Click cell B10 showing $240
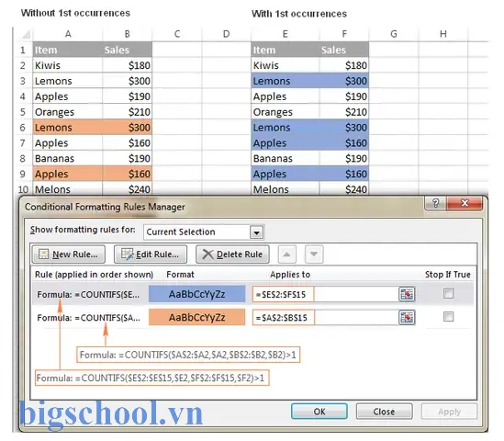Image resolution: width=504 pixels, height=441 pixels. (x=128, y=189)
